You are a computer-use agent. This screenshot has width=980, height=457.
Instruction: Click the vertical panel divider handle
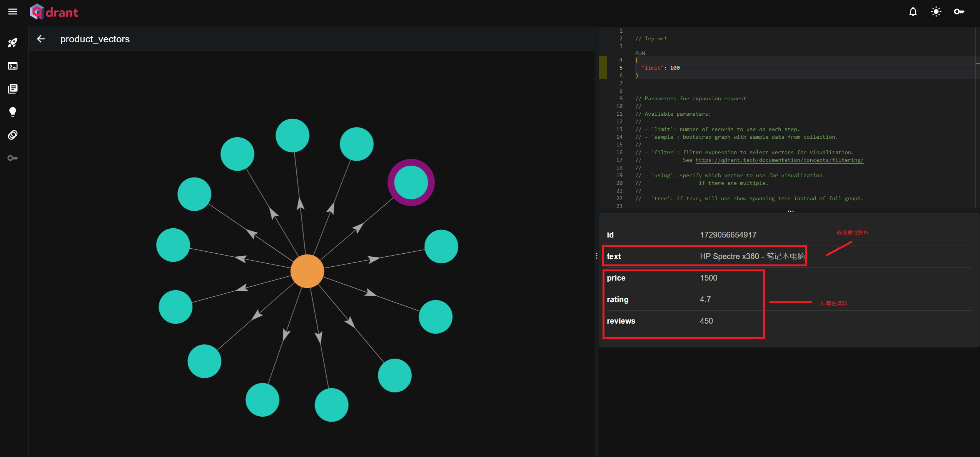(596, 256)
